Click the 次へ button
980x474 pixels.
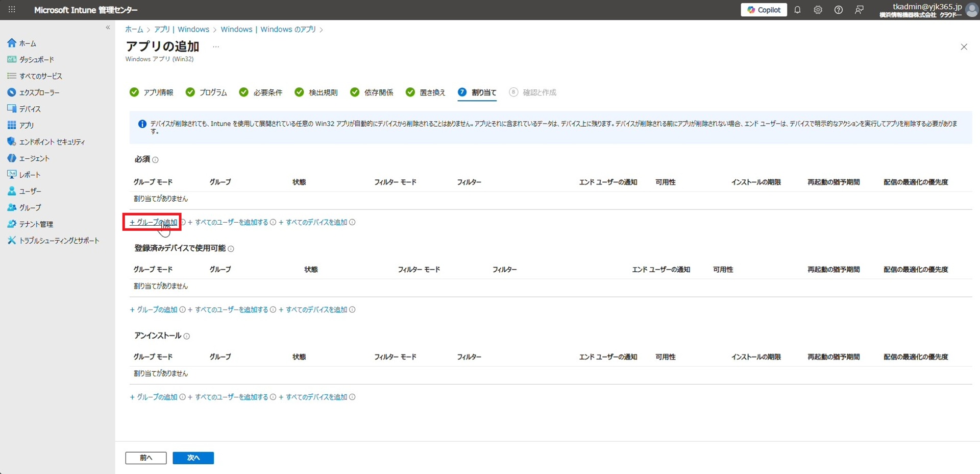pos(193,458)
